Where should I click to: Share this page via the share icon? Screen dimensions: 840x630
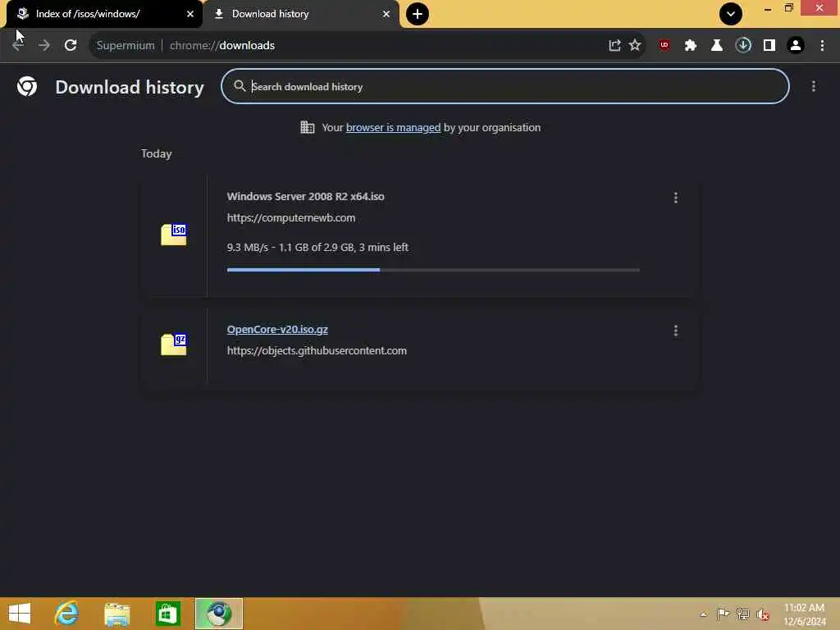(x=614, y=46)
